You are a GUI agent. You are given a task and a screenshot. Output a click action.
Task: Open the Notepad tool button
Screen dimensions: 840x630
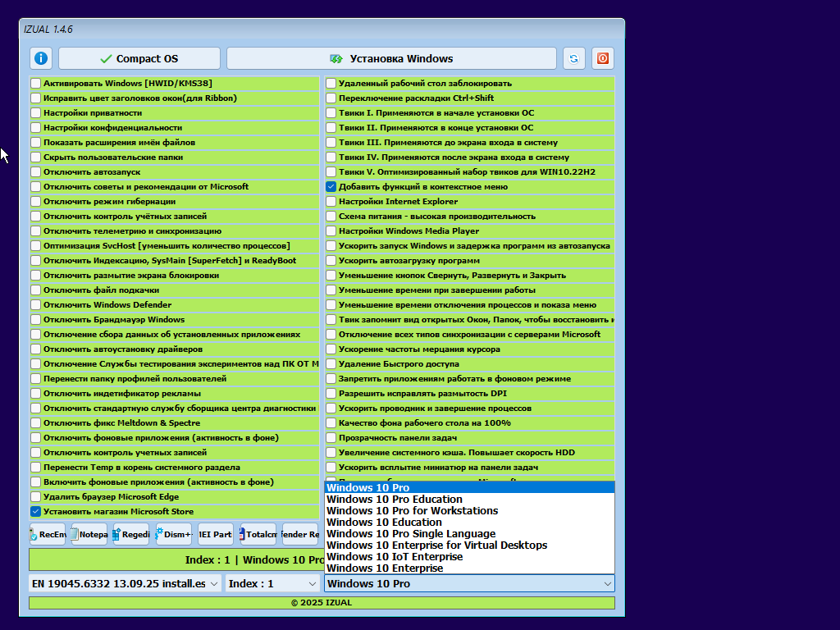tap(89, 534)
